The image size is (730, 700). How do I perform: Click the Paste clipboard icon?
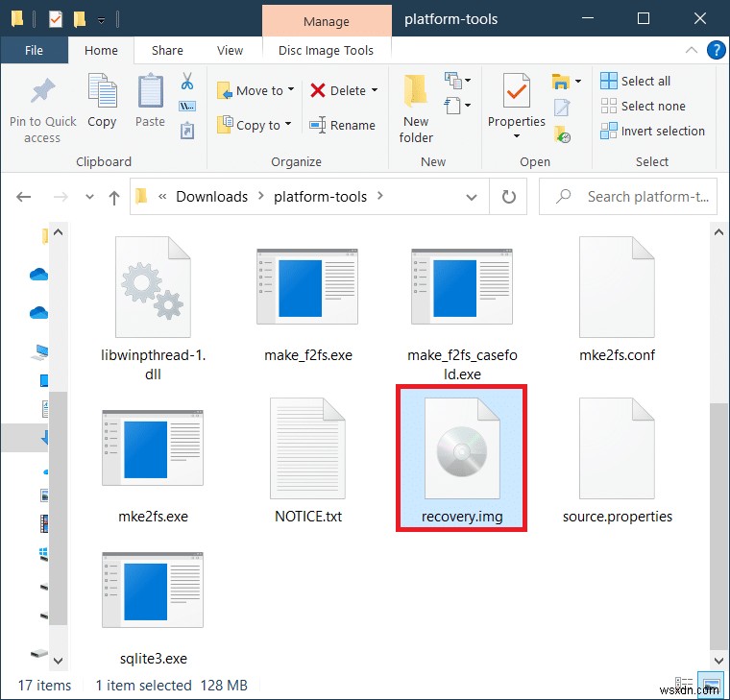(x=151, y=91)
